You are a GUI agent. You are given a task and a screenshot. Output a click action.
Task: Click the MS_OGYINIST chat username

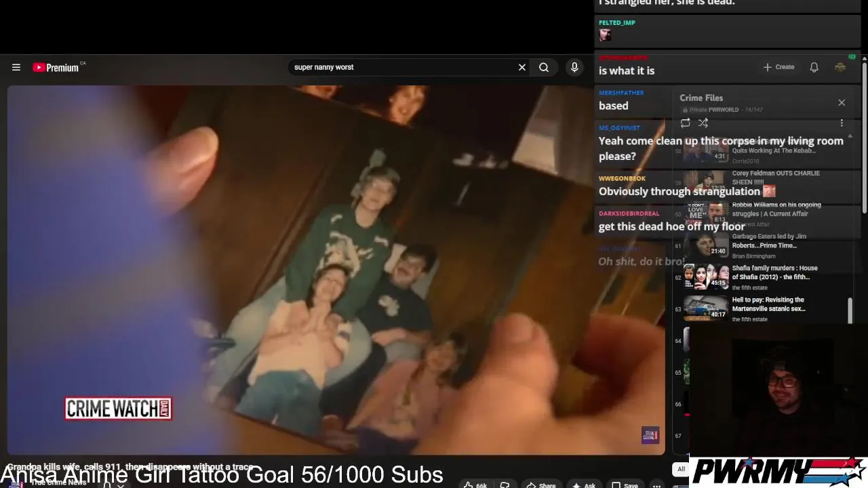[x=619, y=127]
